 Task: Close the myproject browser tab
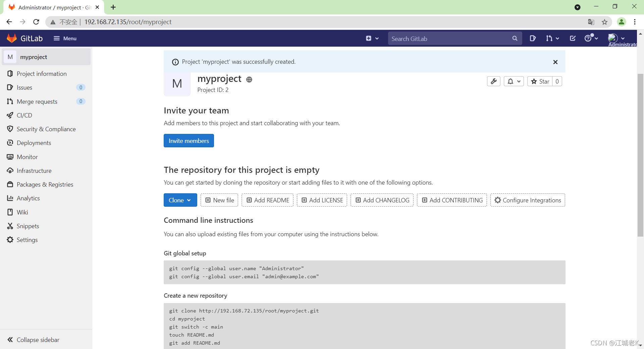(x=97, y=7)
